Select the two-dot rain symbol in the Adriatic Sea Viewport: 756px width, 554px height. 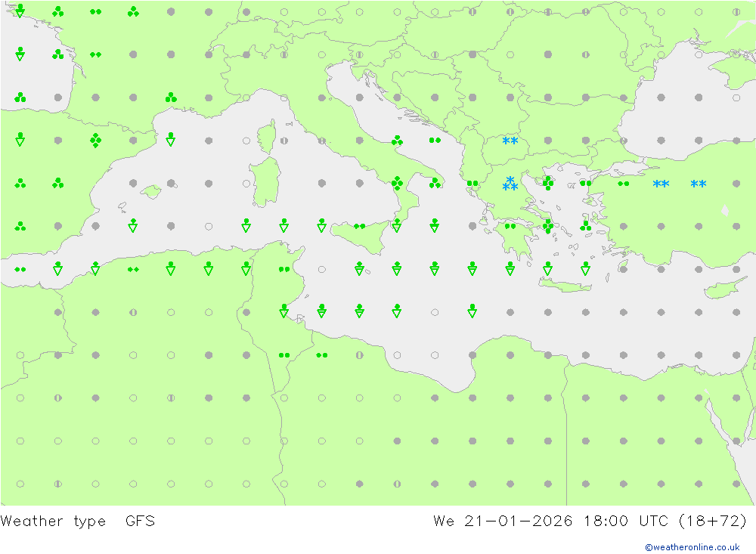pos(435,141)
